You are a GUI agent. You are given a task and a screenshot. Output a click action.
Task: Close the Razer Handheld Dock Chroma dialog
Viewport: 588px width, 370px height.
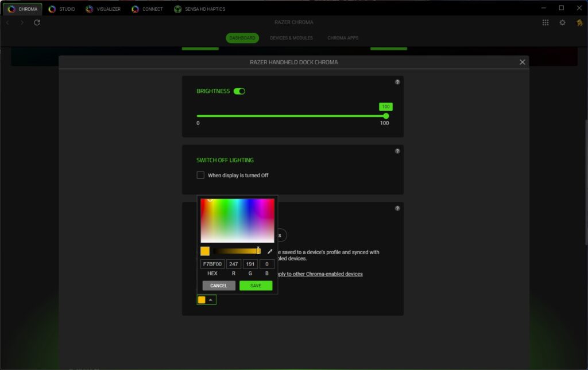(523, 62)
